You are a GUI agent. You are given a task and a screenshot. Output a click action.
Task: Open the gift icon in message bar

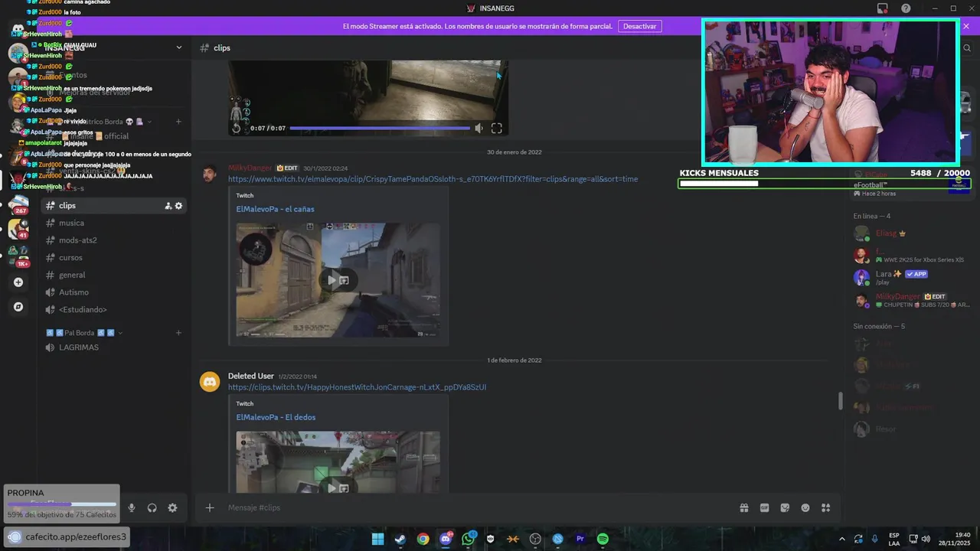(743, 507)
